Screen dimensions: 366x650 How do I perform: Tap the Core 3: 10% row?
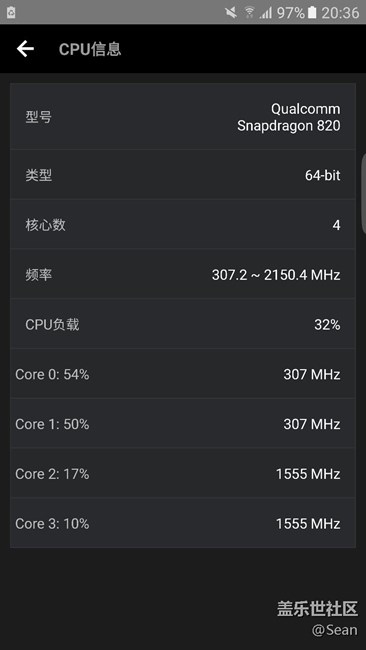point(183,523)
